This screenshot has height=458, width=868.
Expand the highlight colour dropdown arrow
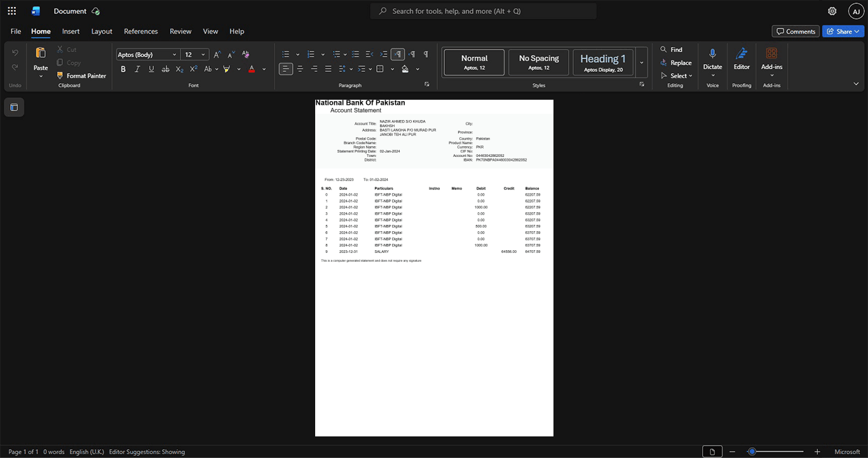tap(239, 69)
